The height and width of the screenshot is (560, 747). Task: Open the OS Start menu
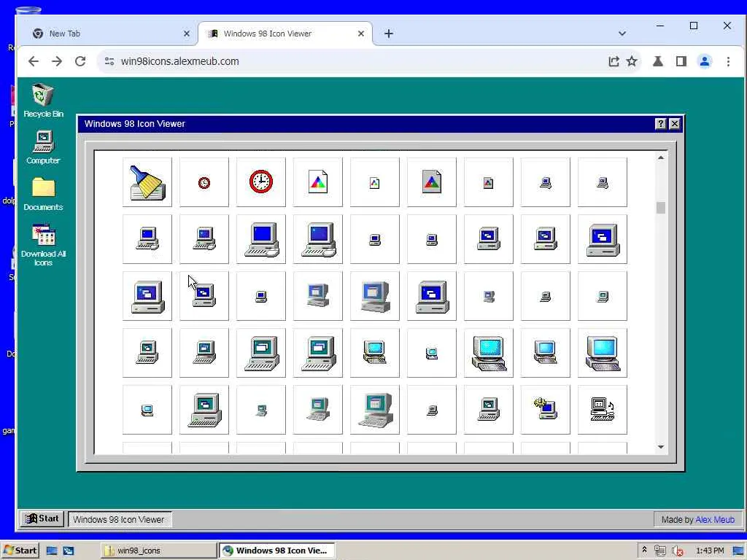[20, 551]
